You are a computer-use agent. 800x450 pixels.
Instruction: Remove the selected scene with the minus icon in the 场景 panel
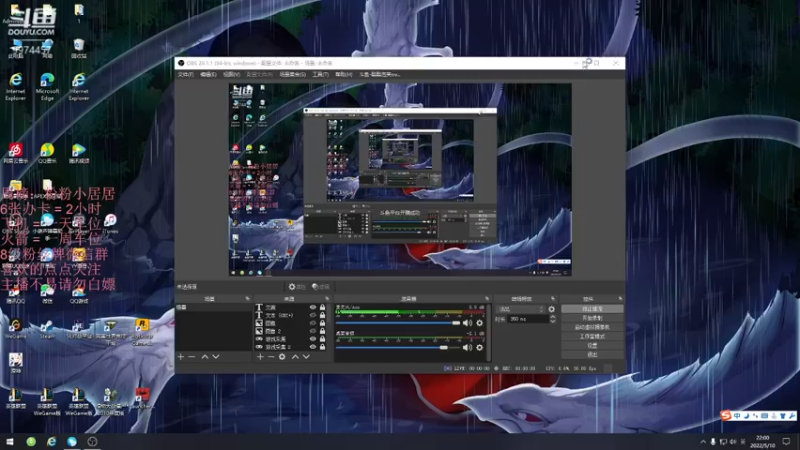coord(192,357)
